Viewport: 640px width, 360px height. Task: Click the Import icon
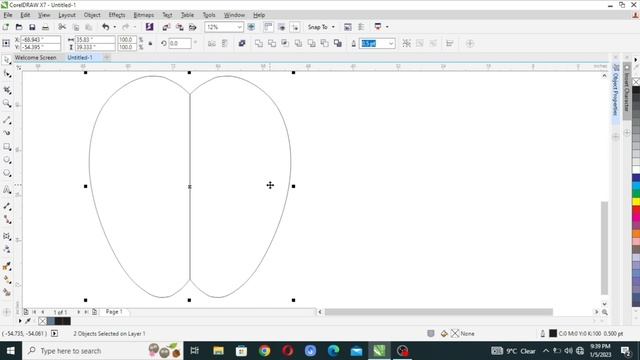point(166,27)
